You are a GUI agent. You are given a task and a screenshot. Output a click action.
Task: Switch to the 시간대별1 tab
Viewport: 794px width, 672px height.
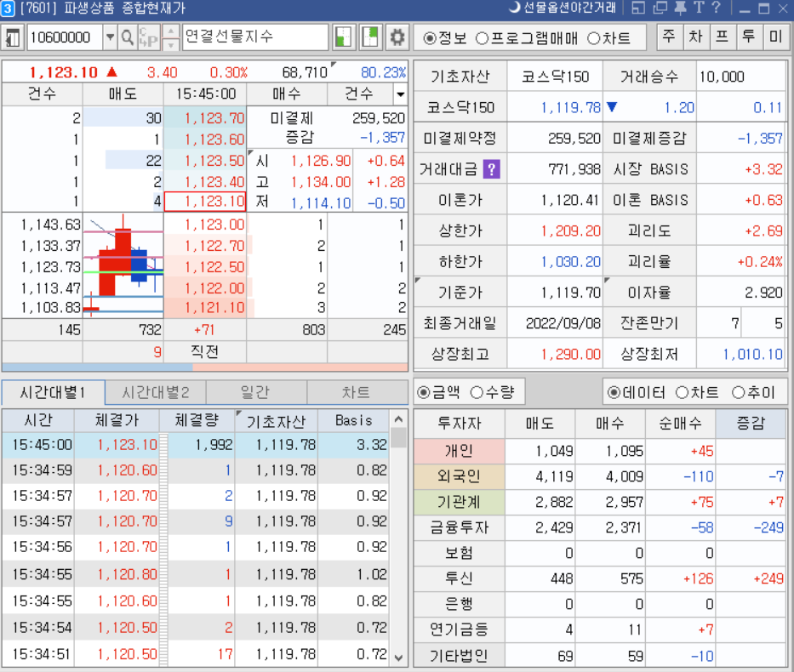53,393
